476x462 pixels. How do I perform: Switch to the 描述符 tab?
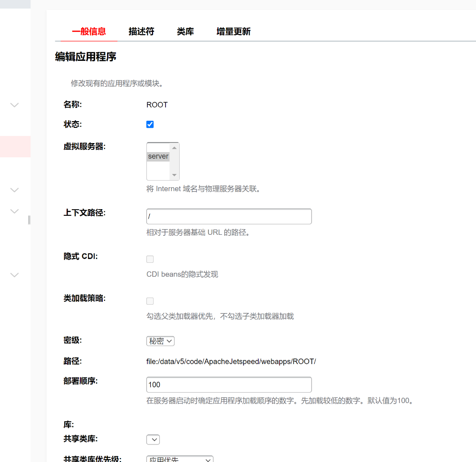click(141, 32)
